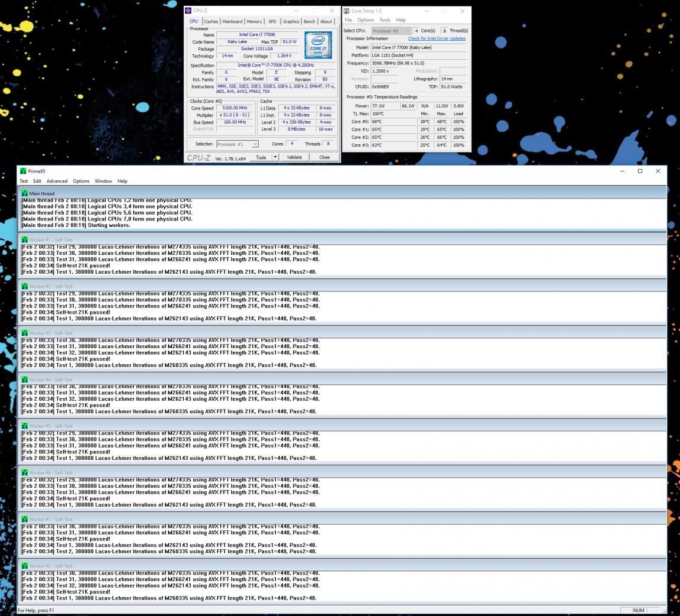Follow the Check for Intel Driver Updates link
Viewport: 680px width, 616px height.
(437, 38)
